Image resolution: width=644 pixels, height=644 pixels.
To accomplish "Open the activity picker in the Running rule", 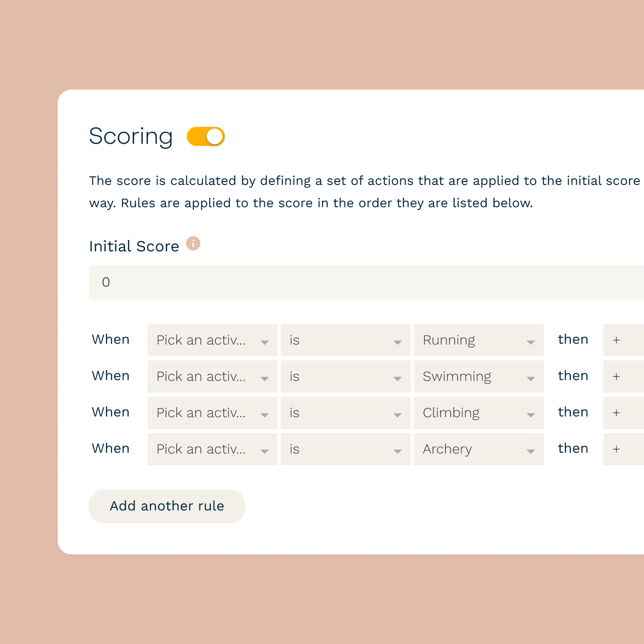I will tap(212, 340).
